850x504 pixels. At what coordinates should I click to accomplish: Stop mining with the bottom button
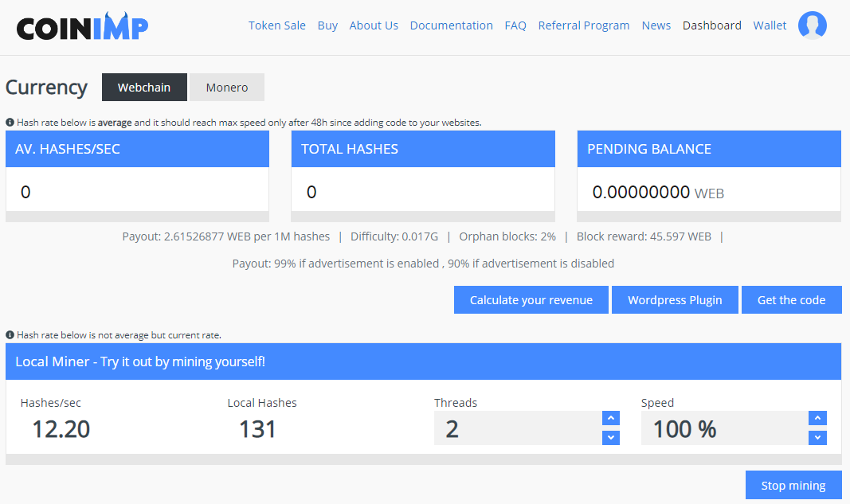[793, 485]
